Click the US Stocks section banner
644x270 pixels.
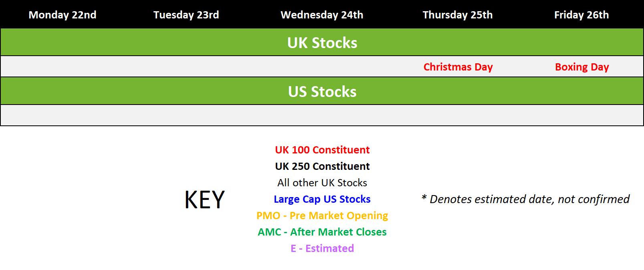click(322, 91)
